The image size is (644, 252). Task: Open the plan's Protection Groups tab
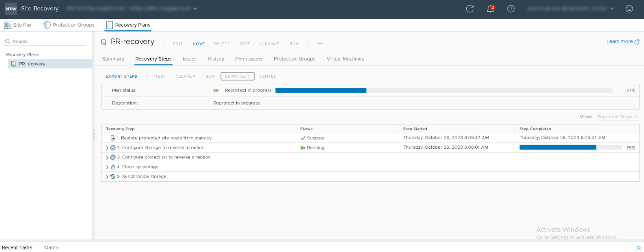(294, 59)
